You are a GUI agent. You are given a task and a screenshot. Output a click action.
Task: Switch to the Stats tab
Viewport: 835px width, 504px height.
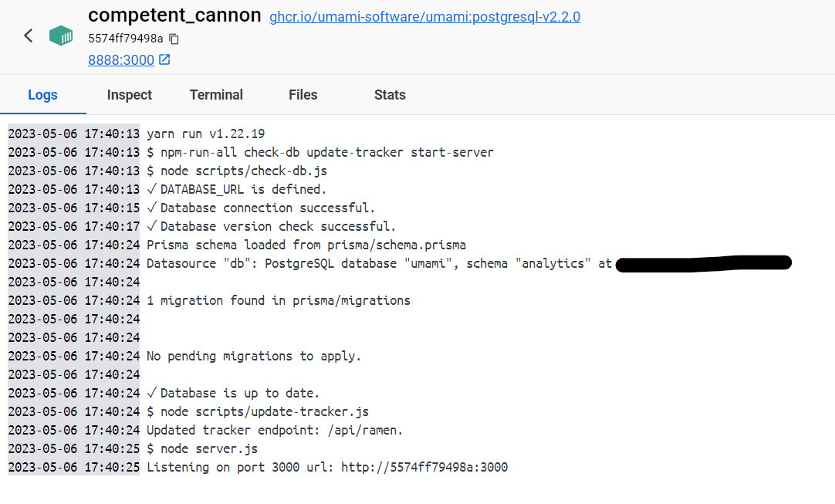pyautogui.click(x=389, y=95)
